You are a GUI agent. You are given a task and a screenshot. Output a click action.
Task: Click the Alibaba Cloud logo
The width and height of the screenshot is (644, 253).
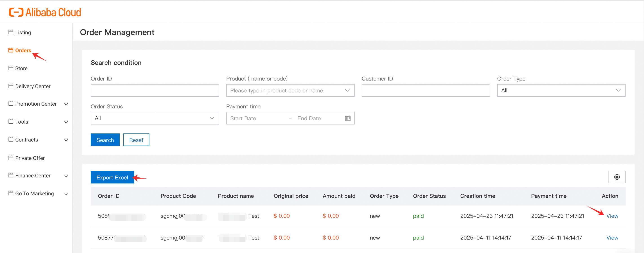pyautogui.click(x=45, y=12)
